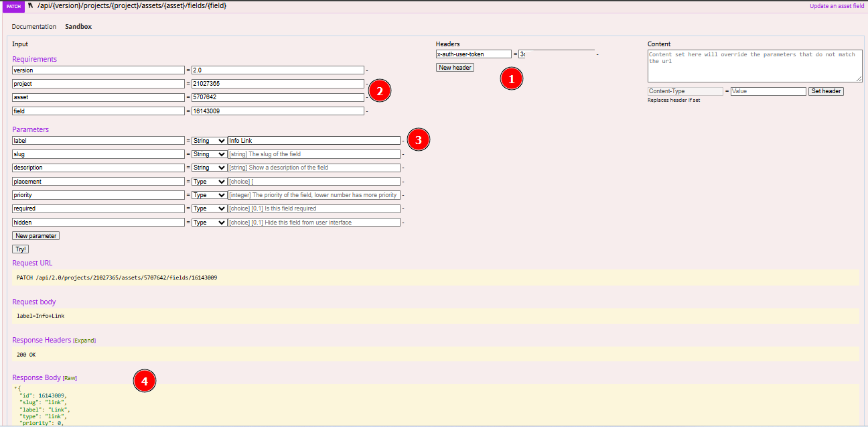Click the New header button
This screenshot has height=427, width=868.
click(x=455, y=68)
